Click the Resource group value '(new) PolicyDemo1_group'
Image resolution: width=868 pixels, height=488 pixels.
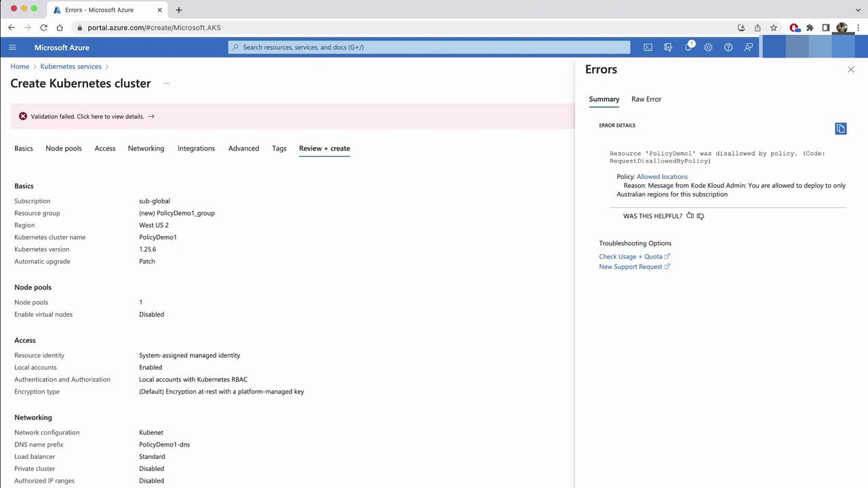[x=177, y=213]
